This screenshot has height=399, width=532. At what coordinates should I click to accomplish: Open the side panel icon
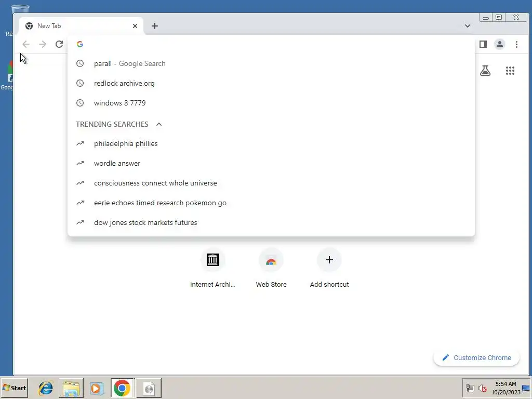[x=483, y=44]
